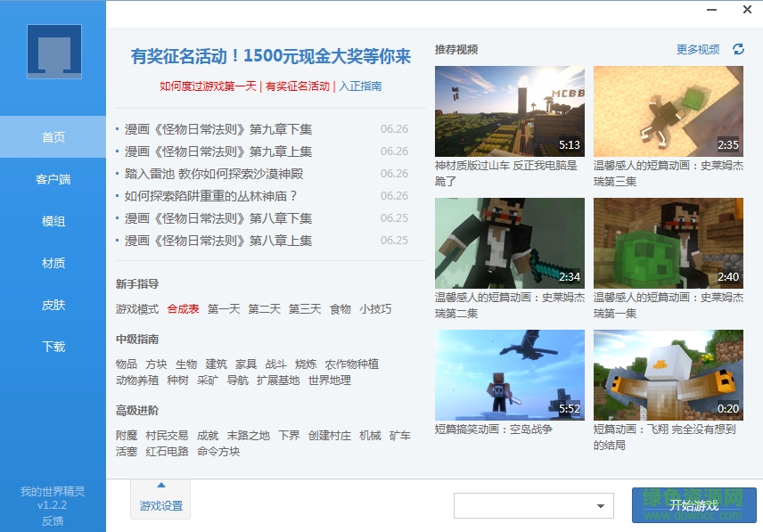Open the 模组 mods section

52,221
